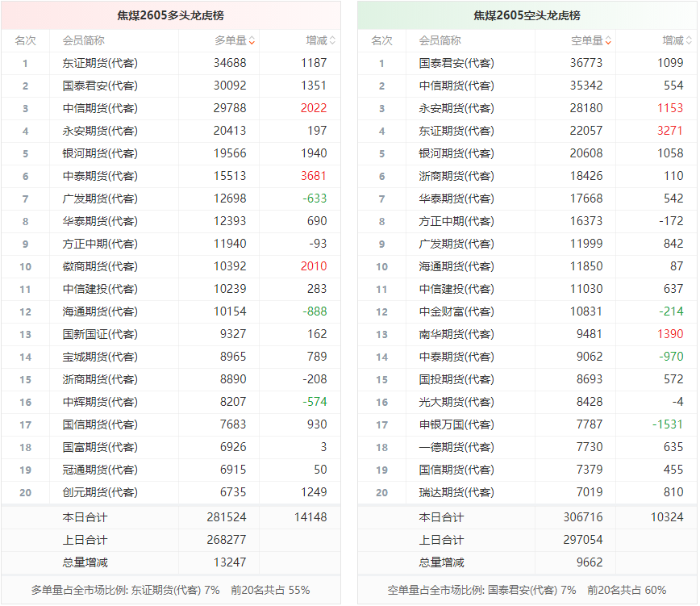Select 宝城期货(代客) row name

click(100, 357)
